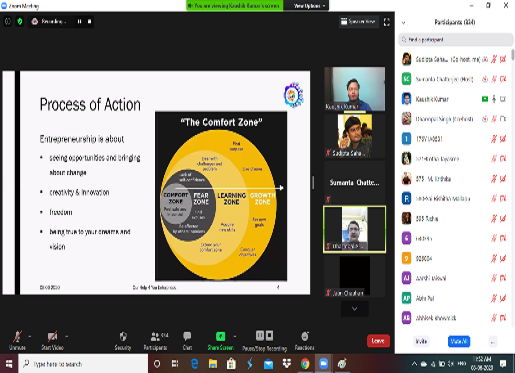This screenshot has height=373, width=515.
Task: Open the Security shield options
Action: click(x=123, y=340)
